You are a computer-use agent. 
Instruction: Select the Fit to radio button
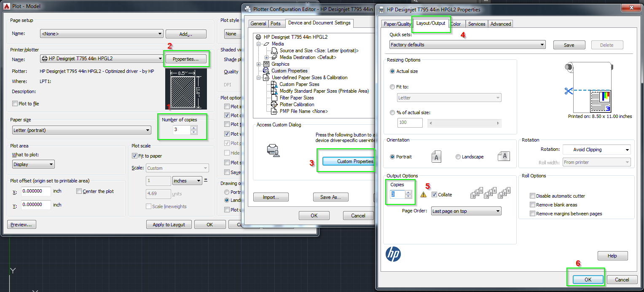tap(393, 87)
